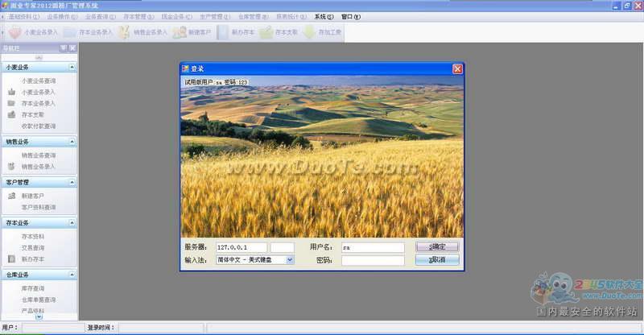Click the 新建客户 toolbar icon

[x=180, y=33]
